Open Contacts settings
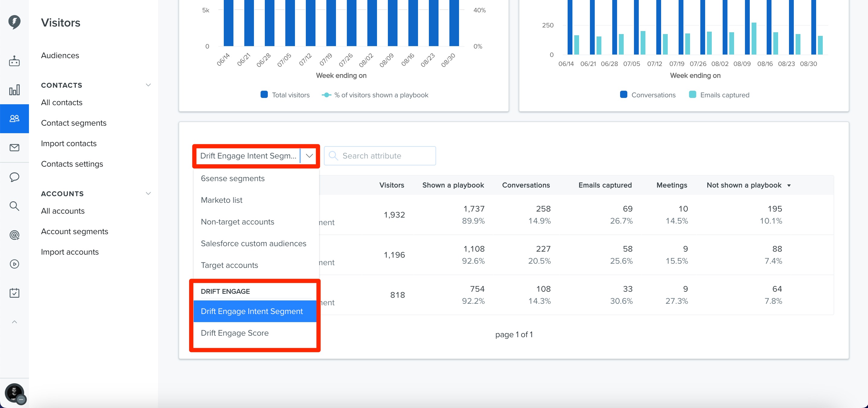Viewport: 868px width, 408px height. (x=72, y=164)
